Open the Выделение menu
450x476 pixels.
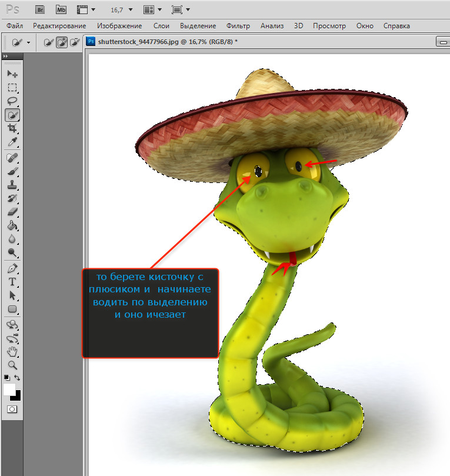click(199, 26)
